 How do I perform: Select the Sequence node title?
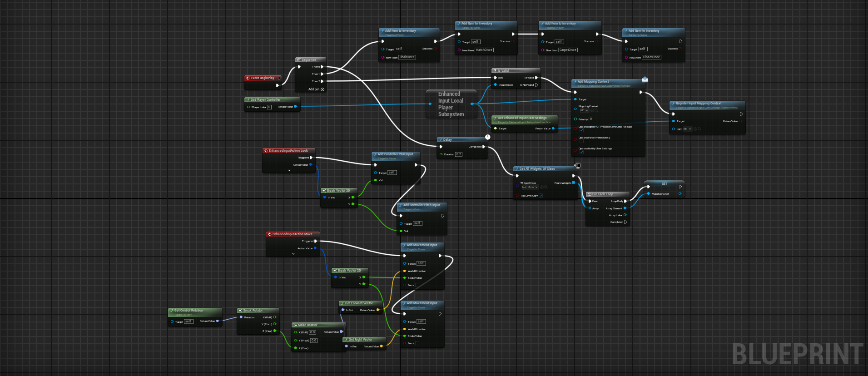(x=309, y=60)
